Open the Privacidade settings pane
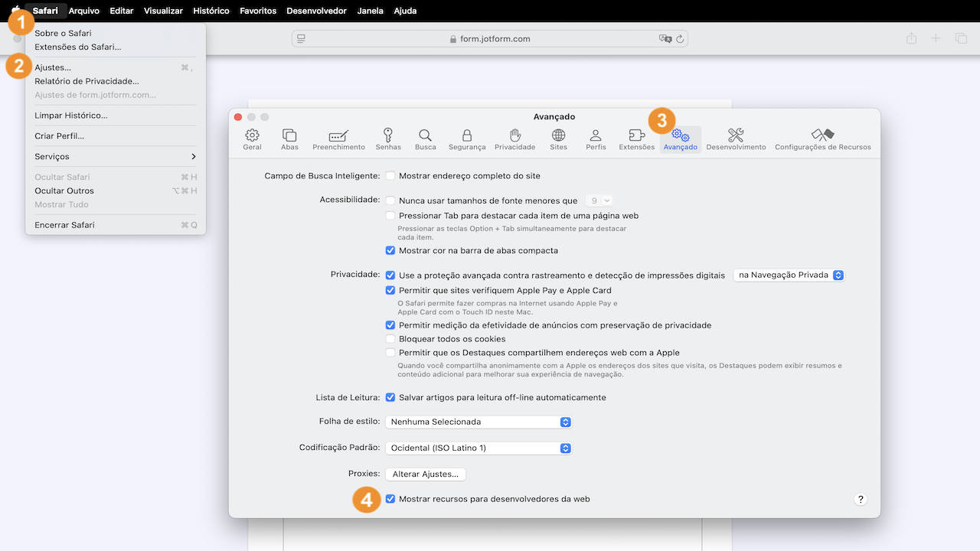The image size is (980, 551). tap(514, 140)
